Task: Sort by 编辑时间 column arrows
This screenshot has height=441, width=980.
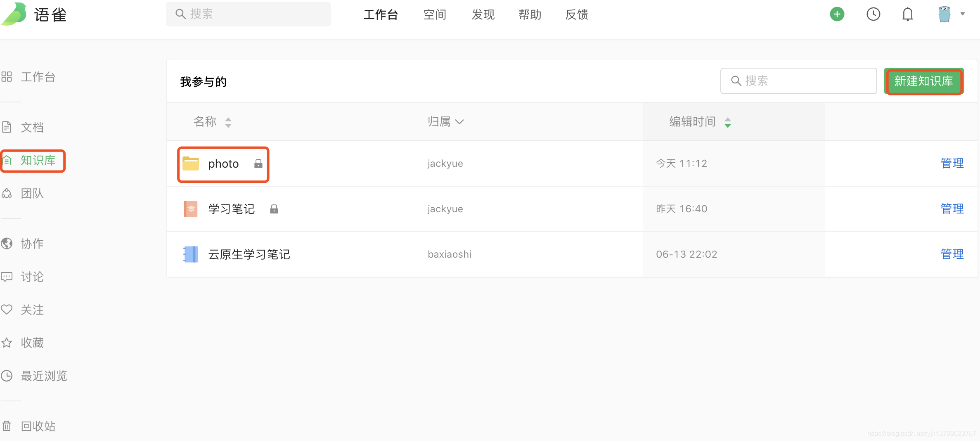Action: point(728,122)
